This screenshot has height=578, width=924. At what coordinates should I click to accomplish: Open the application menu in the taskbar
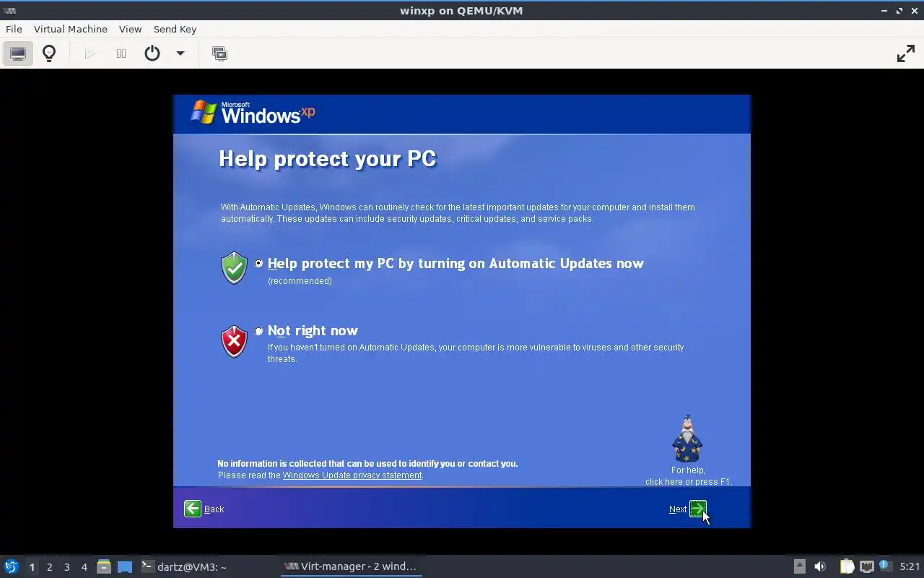(11, 566)
